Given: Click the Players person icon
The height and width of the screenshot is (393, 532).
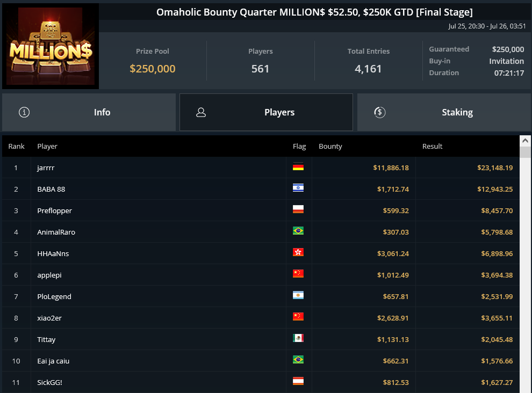Looking at the screenshot, I should pyautogui.click(x=201, y=112).
